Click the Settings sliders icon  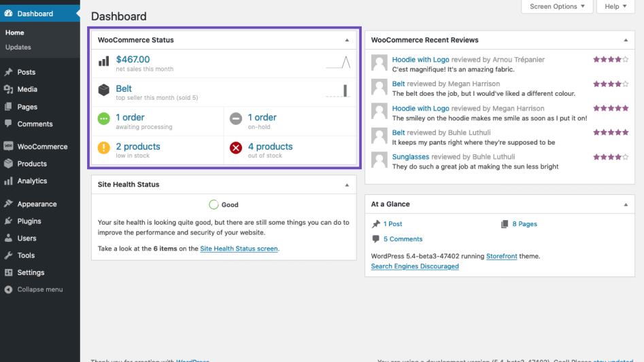tap(8, 272)
